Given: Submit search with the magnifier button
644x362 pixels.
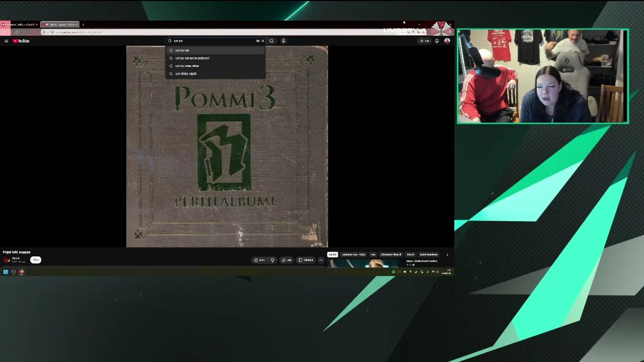Looking at the screenshot, I should tap(271, 41).
